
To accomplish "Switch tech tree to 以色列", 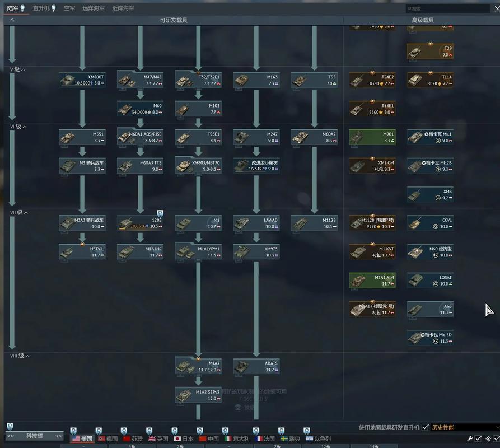I will [x=318, y=438].
